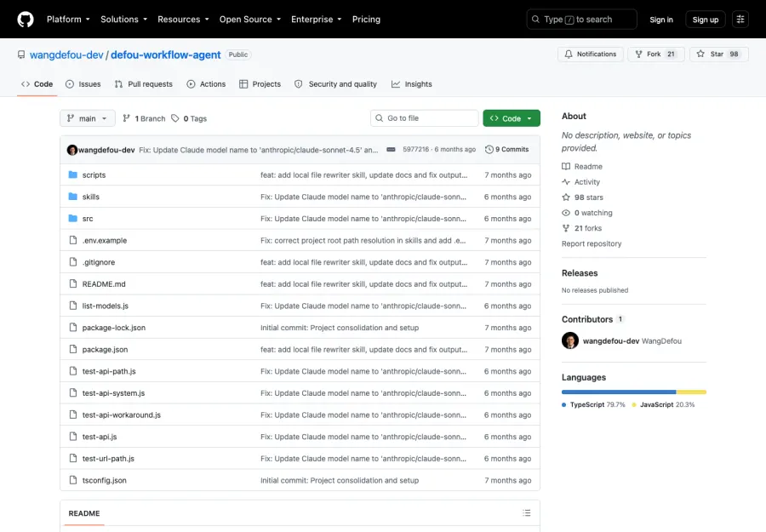Switch to the Code tab
Viewport: 766px width, 532px height.
[x=37, y=84]
